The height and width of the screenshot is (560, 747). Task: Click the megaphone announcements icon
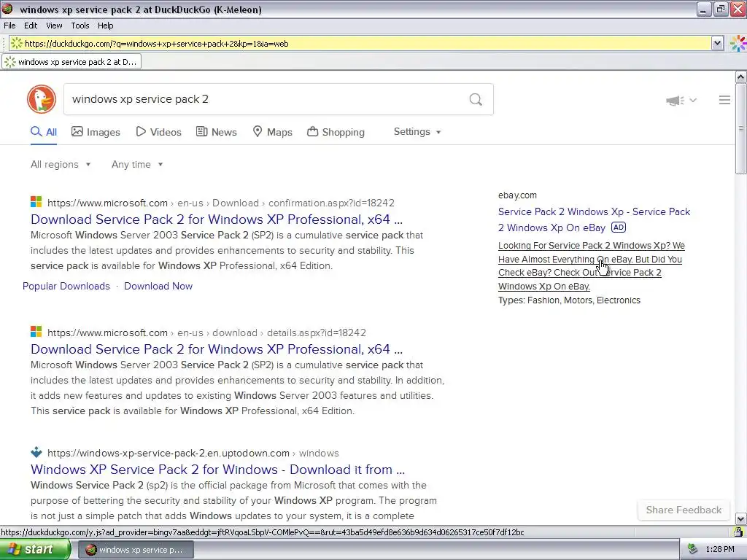pyautogui.click(x=675, y=101)
